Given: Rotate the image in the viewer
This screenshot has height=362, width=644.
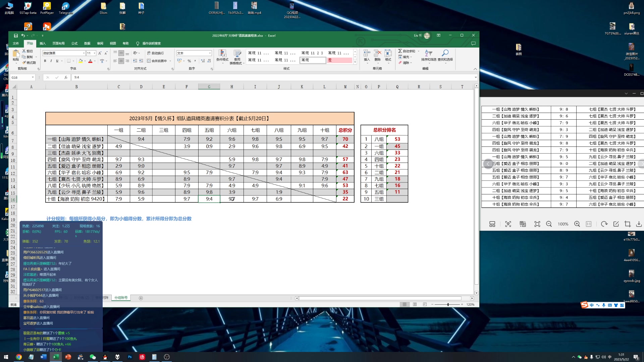Looking at the screenshot, I should (x=604, y=224).
